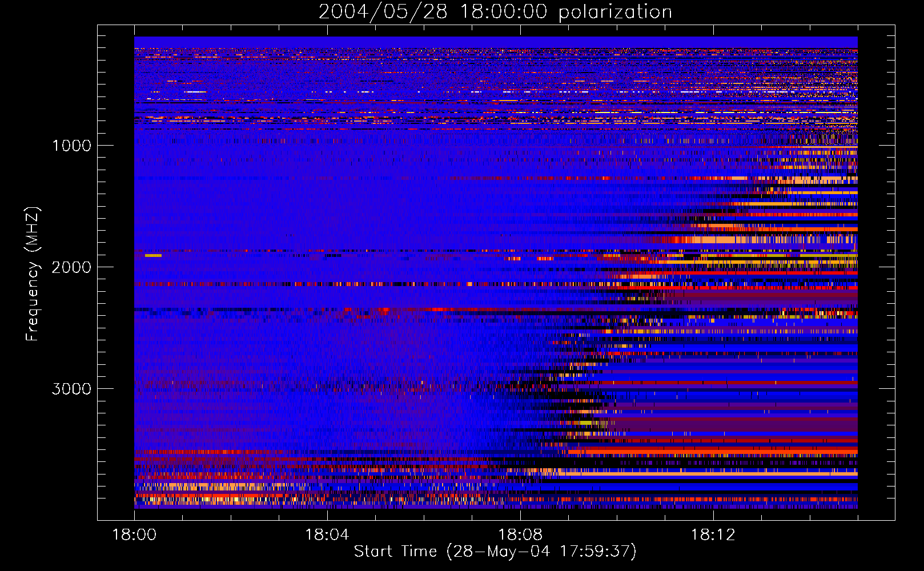The image size is (924, 571).
Task: Click the '18:04' time tick label
Action: coord(327,535)
